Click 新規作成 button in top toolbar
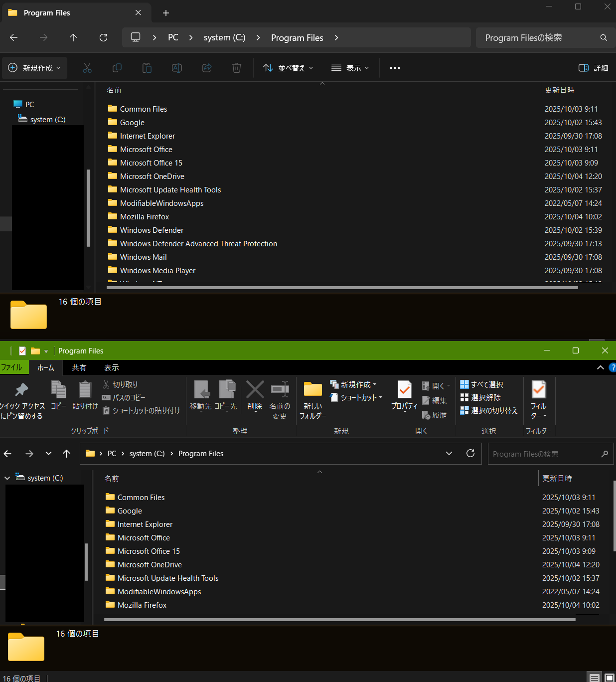The image size is (616, 682). [34, 68]
